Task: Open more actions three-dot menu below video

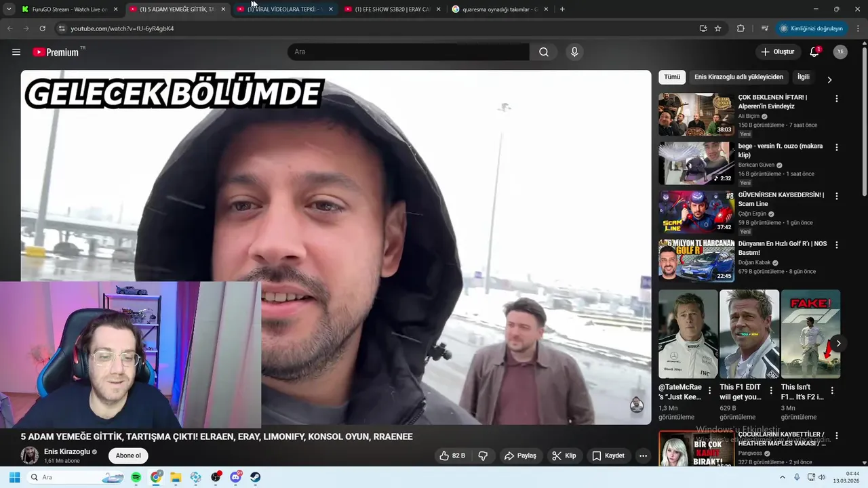Action: [643, 455]
